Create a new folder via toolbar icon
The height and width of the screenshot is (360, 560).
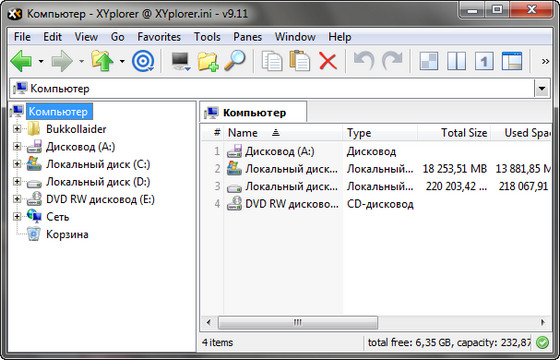(208, 61)
